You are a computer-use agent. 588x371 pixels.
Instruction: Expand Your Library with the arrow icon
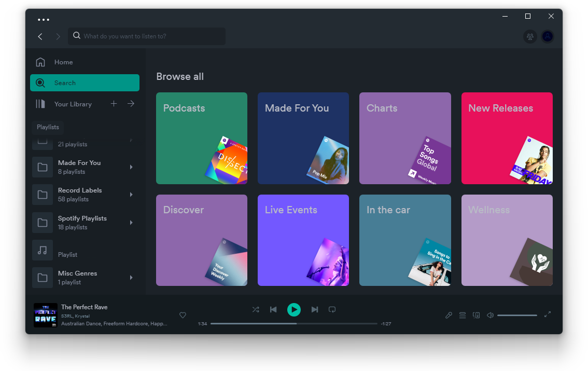coord(131,104)
